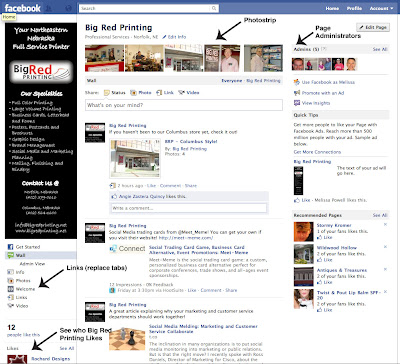Viewport: 400px width, 364px height.
Task: Dismiss Wildwood Hollow recommendation
Action: [x=385, y=247]
